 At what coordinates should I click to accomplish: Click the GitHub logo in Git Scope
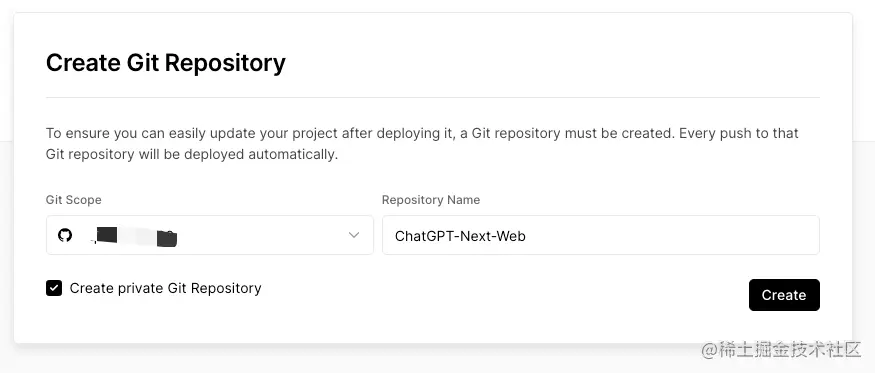point(65,235)
